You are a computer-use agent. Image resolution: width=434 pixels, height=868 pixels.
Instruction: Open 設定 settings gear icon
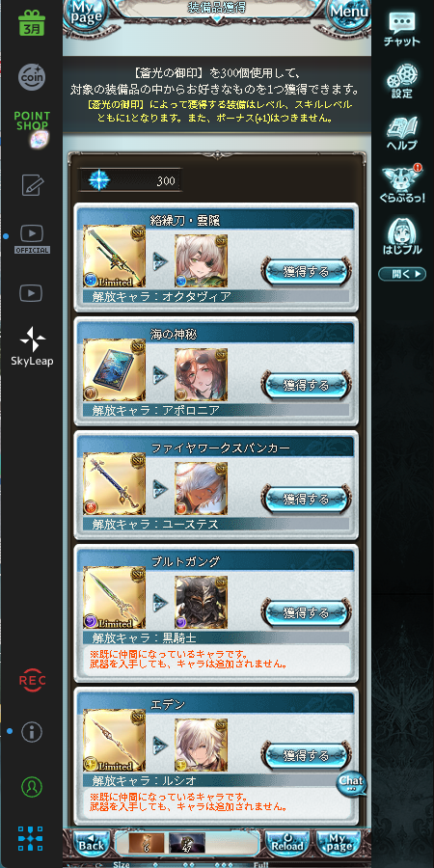click(402, 81)
